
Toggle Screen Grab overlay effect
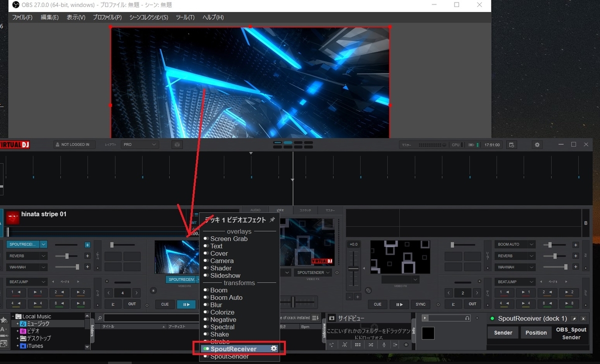click(205, 239)
